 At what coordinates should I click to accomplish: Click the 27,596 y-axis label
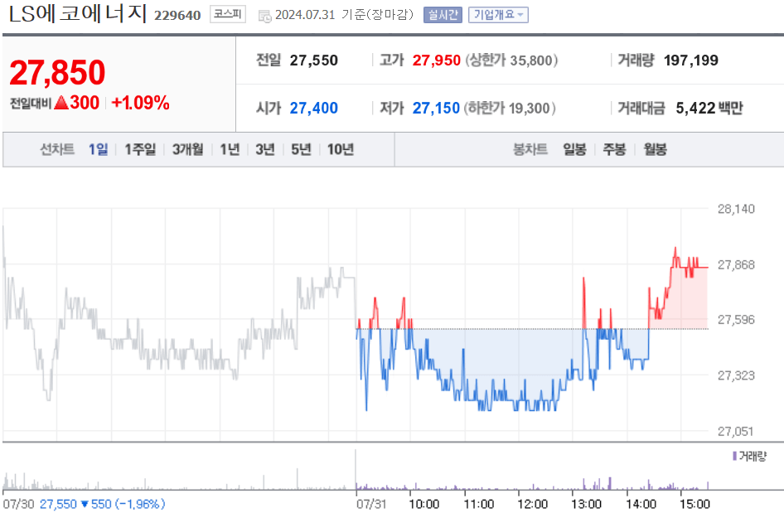736,320
